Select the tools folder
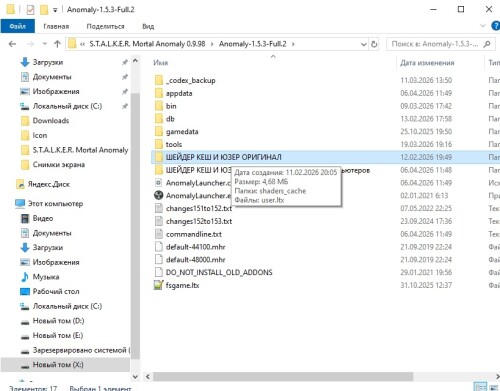 pos(174,144)
